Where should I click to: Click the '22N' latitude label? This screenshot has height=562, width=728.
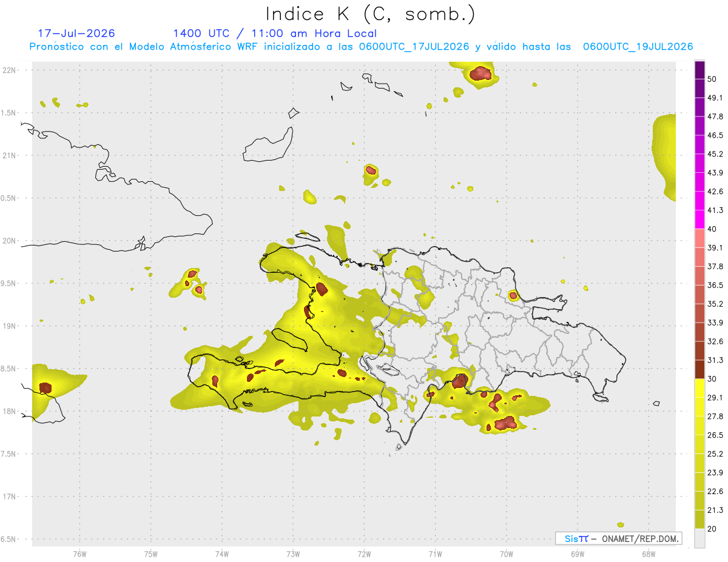coord(10,70)
